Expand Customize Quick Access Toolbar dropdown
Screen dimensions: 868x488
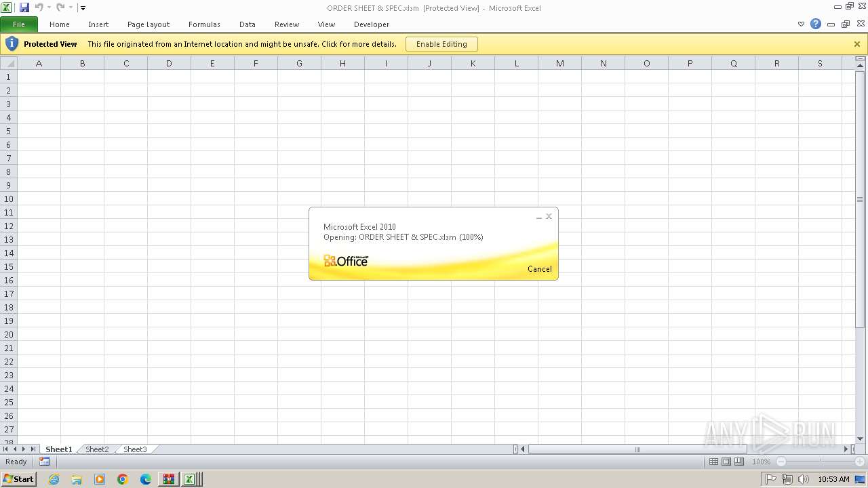83,8
